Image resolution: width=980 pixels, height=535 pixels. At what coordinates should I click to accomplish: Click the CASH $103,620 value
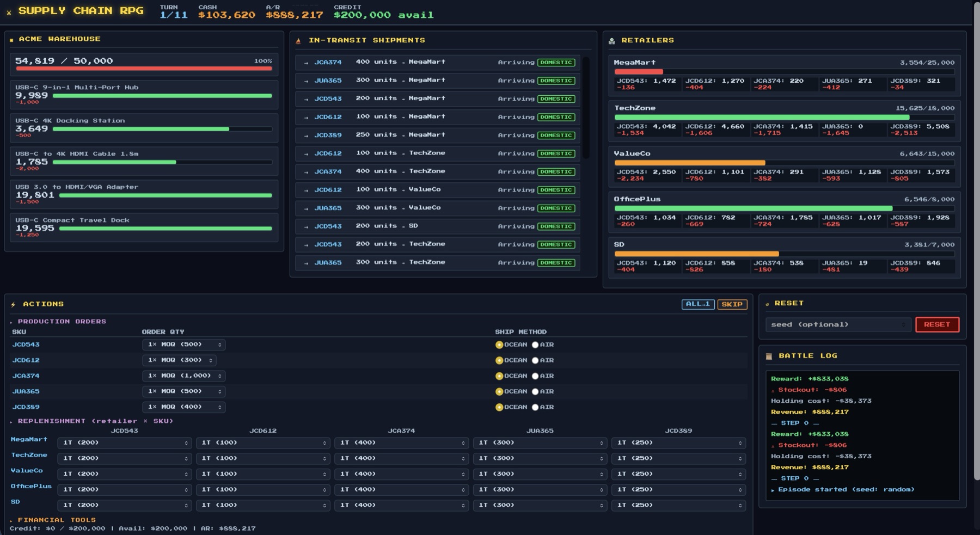(226, 15)
